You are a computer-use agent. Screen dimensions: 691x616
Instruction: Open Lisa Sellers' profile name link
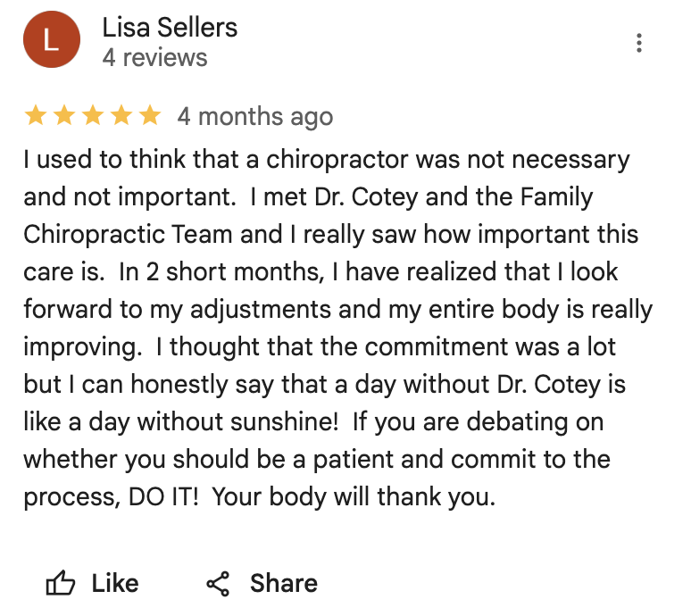click(x=170, y=28)
